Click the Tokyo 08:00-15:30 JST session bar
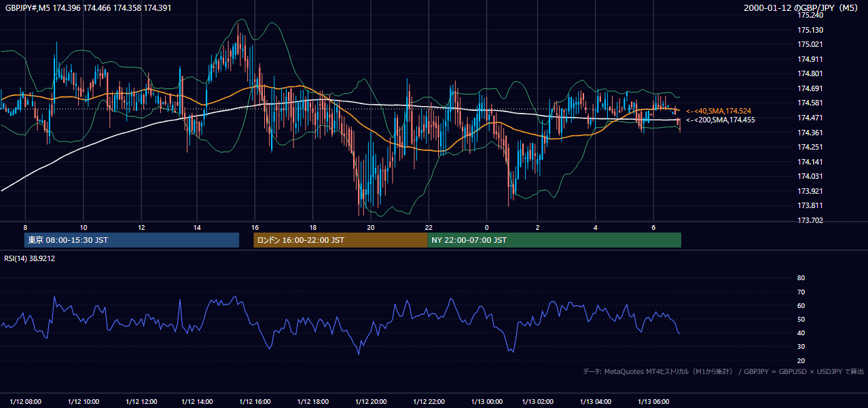The image size is (868, 408). 132,240
